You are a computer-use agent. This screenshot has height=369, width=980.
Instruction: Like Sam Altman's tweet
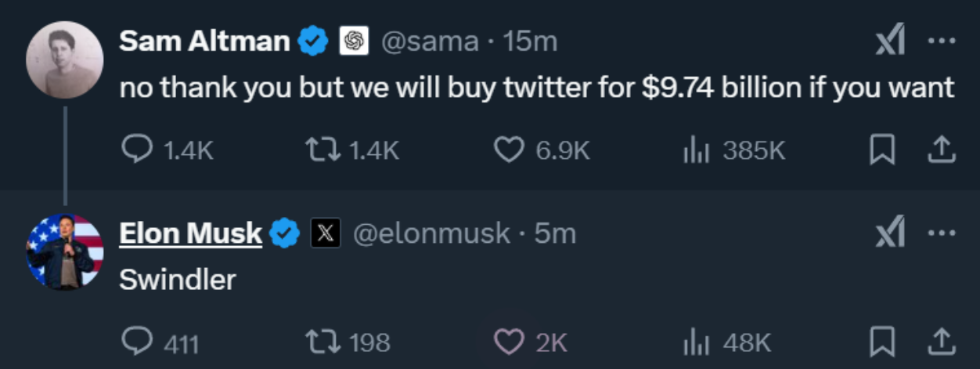tap(509, 150)
